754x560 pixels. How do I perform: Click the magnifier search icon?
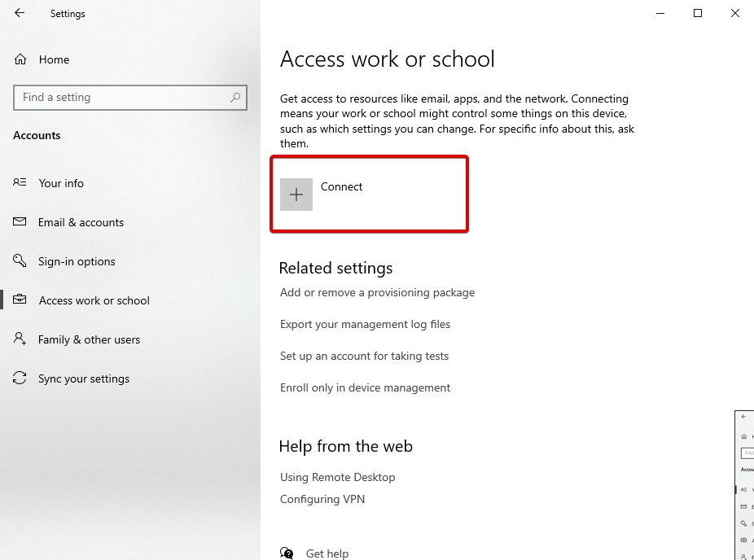point(235,98)
